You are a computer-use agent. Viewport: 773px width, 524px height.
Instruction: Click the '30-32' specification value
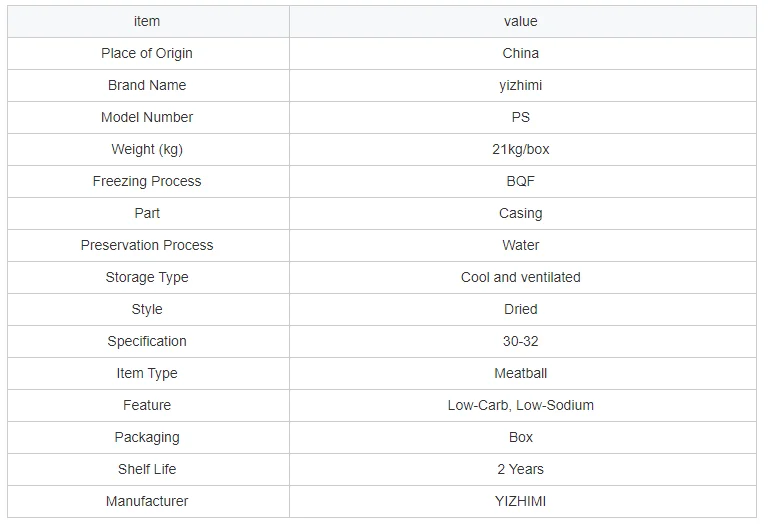[x=520, y=341]
